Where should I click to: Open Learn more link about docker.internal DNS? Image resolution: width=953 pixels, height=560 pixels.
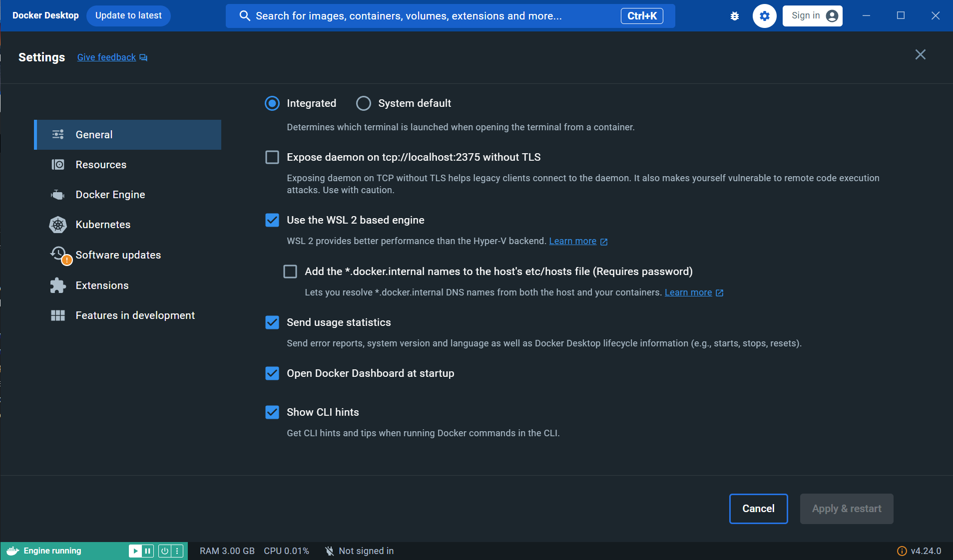688,292
